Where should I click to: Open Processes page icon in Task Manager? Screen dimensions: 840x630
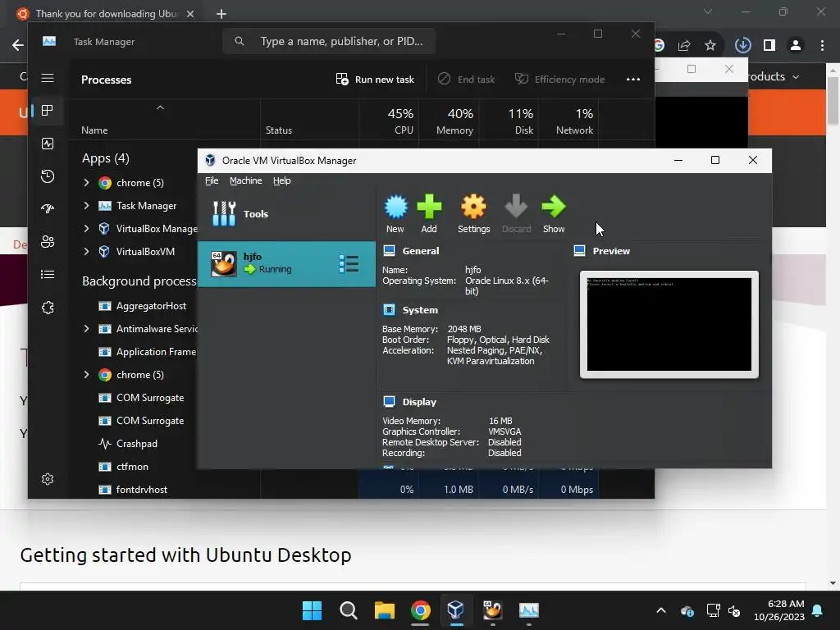pyautogui.click(x=48, y=111)
